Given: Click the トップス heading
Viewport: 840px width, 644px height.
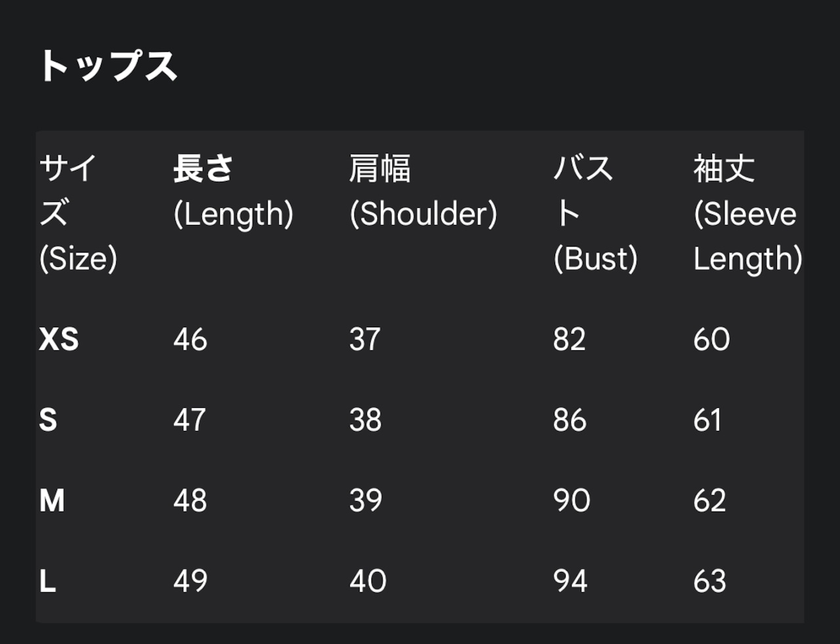Looking at the screenshot, I should click(108, 66).
